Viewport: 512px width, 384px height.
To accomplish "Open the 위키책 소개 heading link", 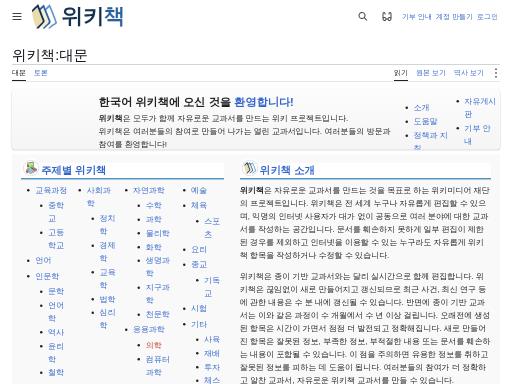I will click(287, 170).
